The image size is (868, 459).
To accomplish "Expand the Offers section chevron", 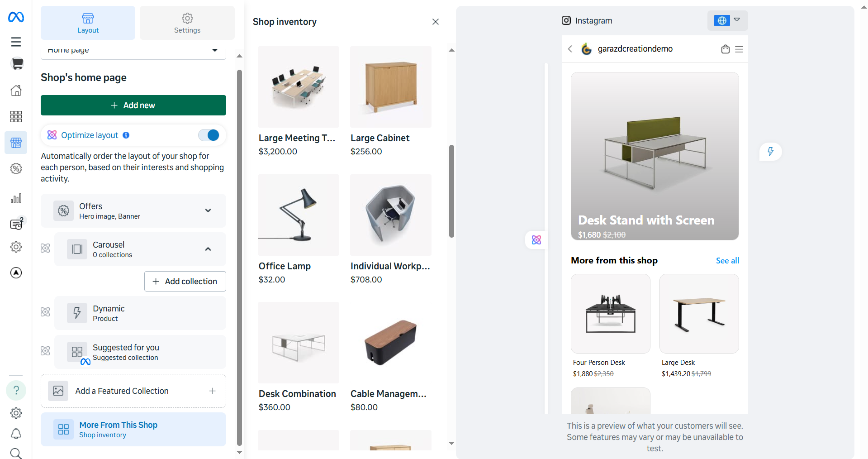I will coord(208,210).
